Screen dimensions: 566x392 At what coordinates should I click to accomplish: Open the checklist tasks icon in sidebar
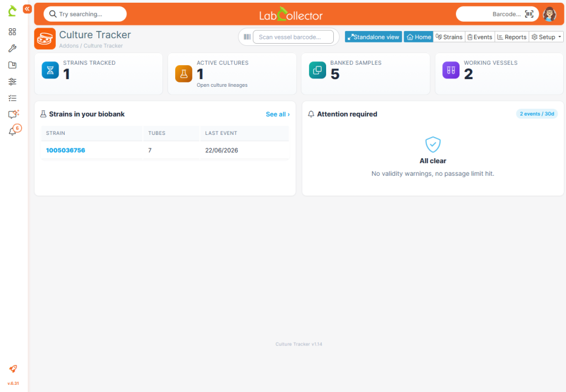[12, 98]
